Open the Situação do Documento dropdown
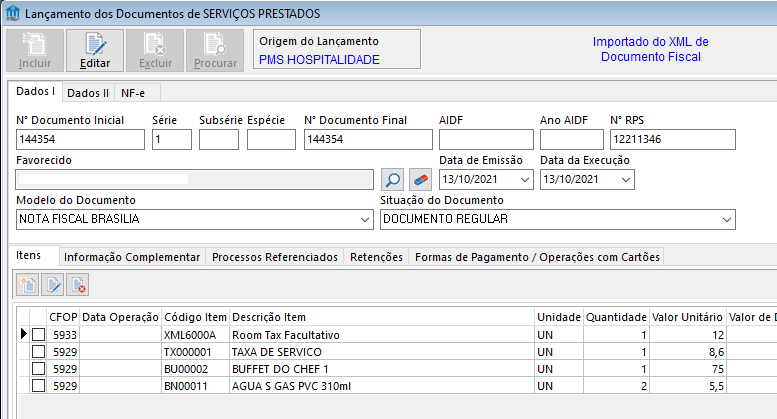 tap(727, 219)
